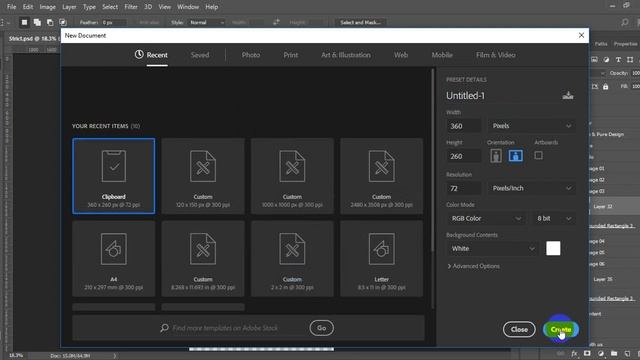Screen dimensions: 640x360
Task: Switch to the Mobile tab
Action: (x=442, y=55)
